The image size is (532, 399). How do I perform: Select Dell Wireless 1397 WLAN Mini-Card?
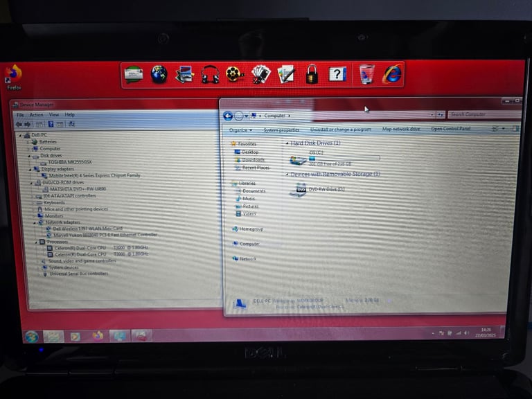pyautogui.click(x=84, y=229)
